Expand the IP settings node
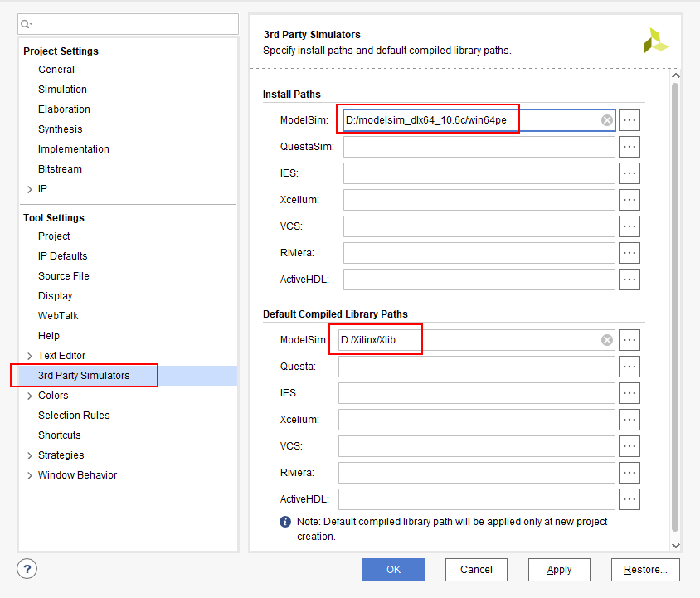This screenshot has width=700, height=598. point(30,189)
